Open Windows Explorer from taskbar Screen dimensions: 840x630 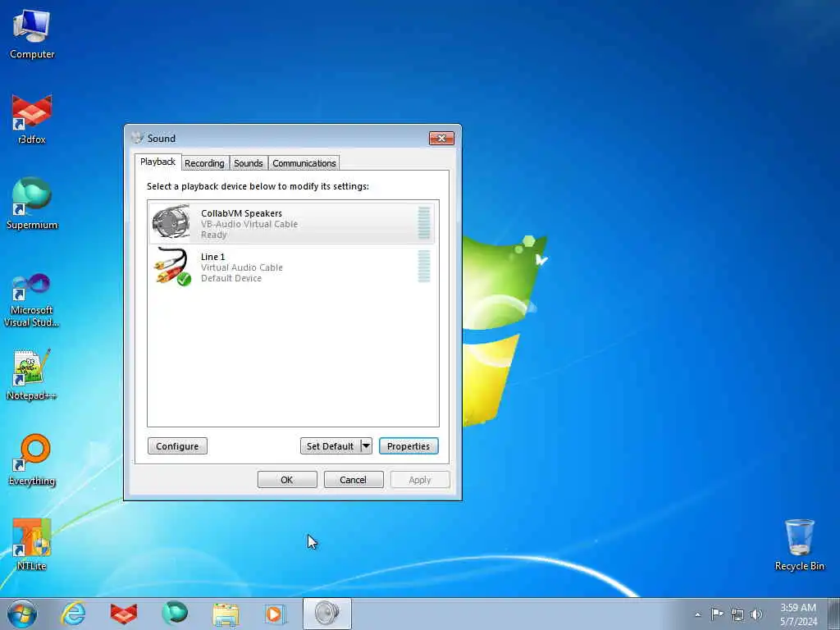(226, 614)
